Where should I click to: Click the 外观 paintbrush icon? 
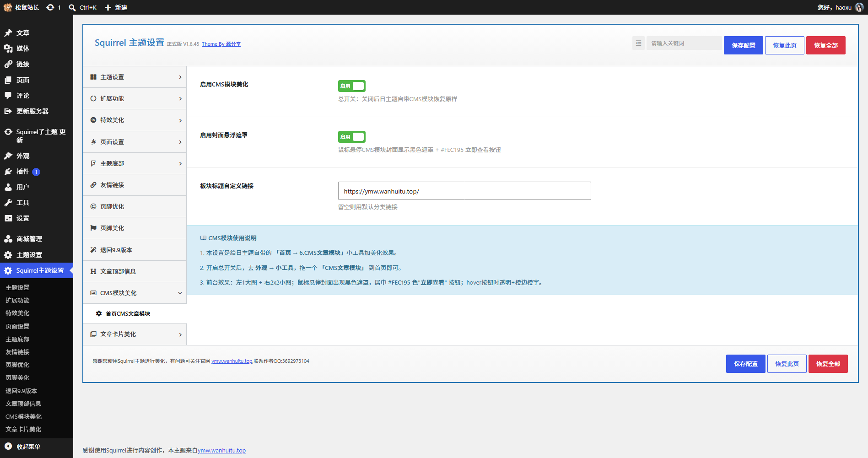[8, 156]
